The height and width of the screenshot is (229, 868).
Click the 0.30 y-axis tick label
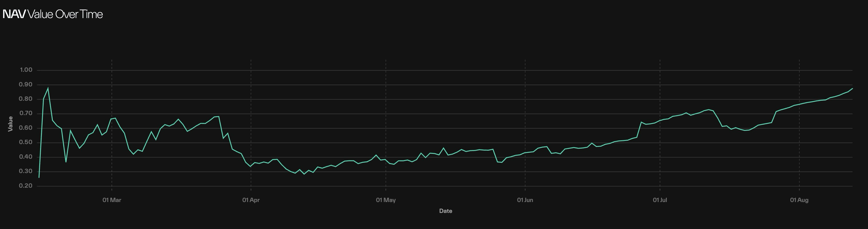pyautogui.click(x=26, y=172)
